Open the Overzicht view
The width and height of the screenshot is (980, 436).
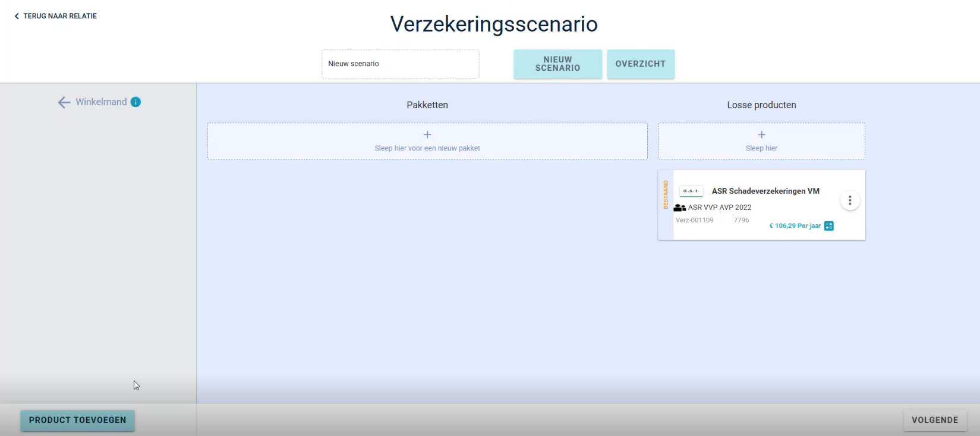click(x=641, y=64)
